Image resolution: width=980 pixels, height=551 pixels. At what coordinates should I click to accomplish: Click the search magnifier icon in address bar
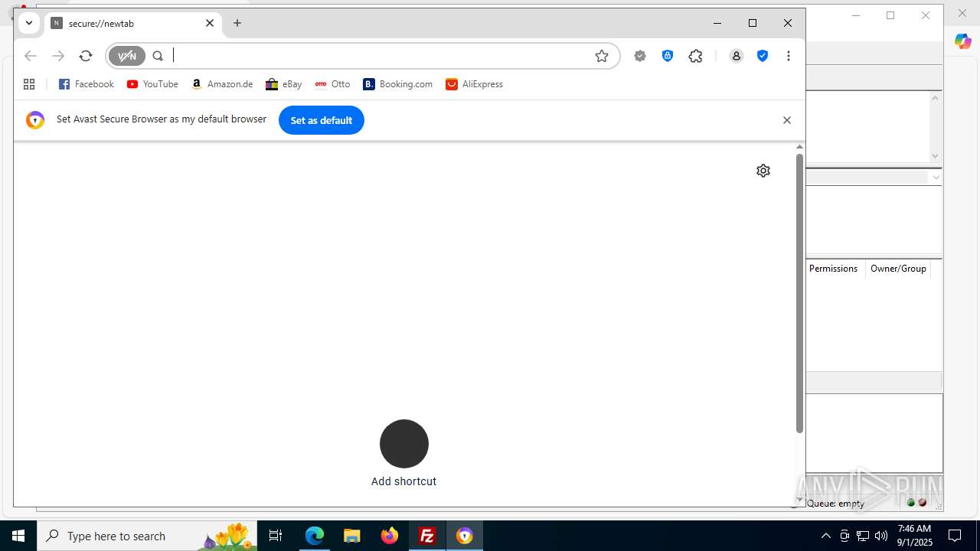pyautogui.click(x=158, y=56)
